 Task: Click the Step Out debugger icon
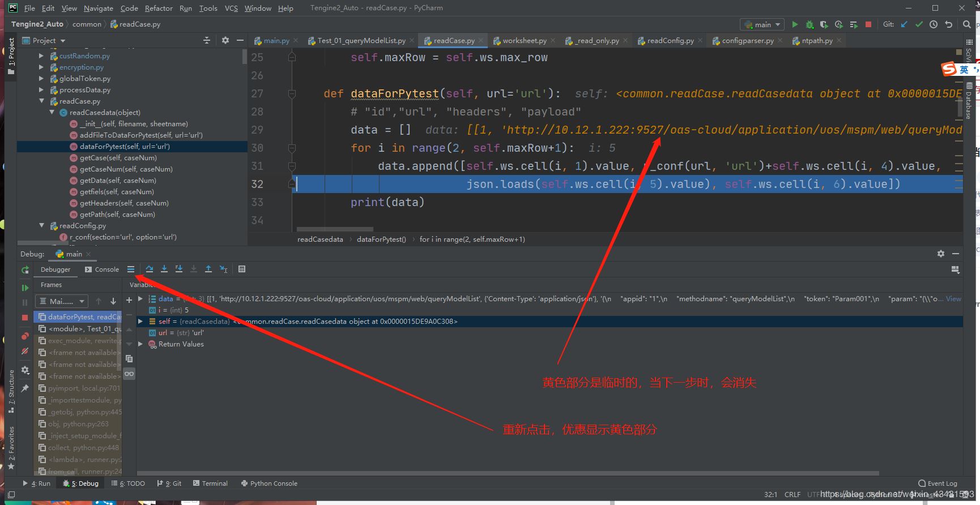pos(208,269)
